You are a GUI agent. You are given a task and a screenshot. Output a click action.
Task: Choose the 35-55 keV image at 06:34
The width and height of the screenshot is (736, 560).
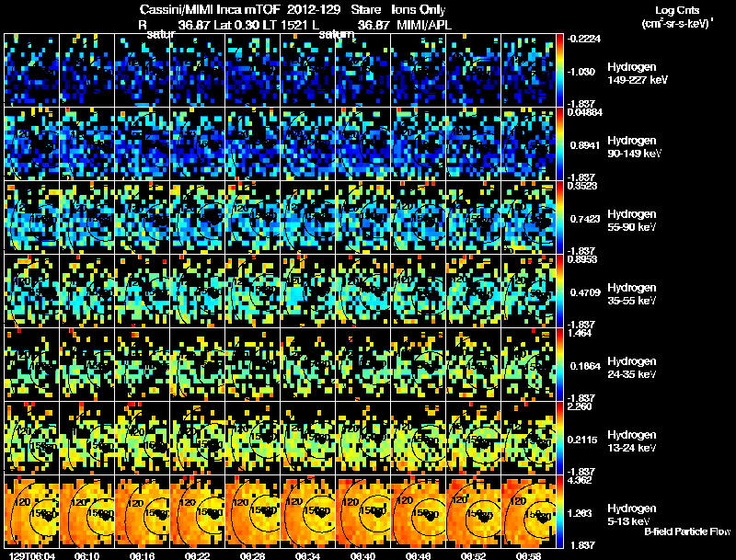pos(308,291)
